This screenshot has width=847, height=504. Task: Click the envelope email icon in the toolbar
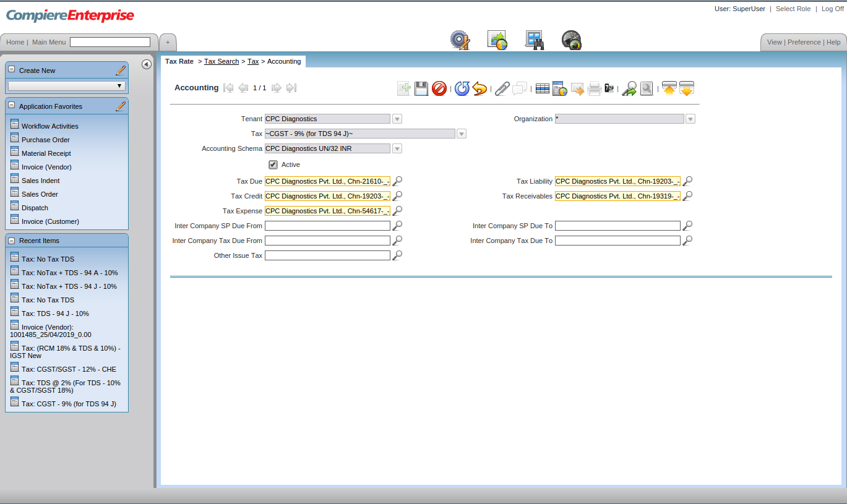coord(577,88)
